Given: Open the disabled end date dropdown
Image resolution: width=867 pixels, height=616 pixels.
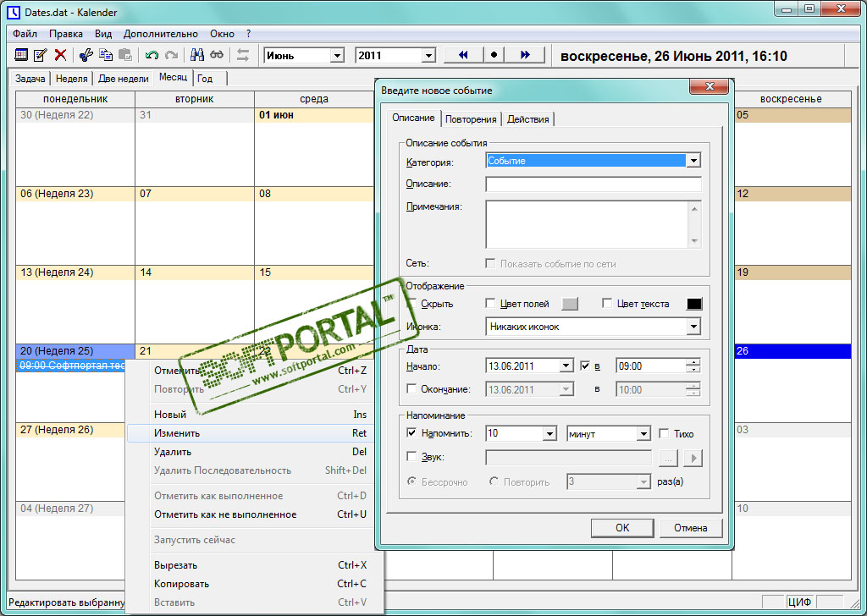Looking at the screenshot, I should click(x=566, y=389).
